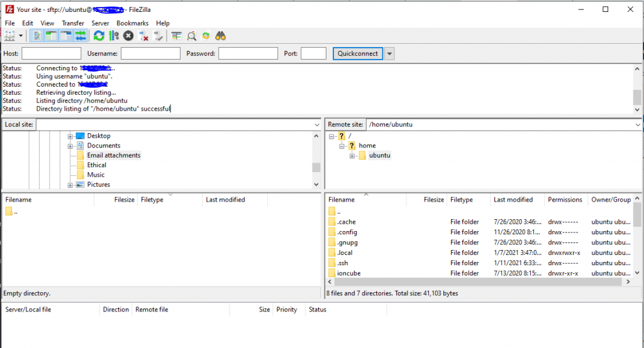Screen dimensions: 644x348
Task: Sort remote files by Permissions column
Action: point(566,200)
